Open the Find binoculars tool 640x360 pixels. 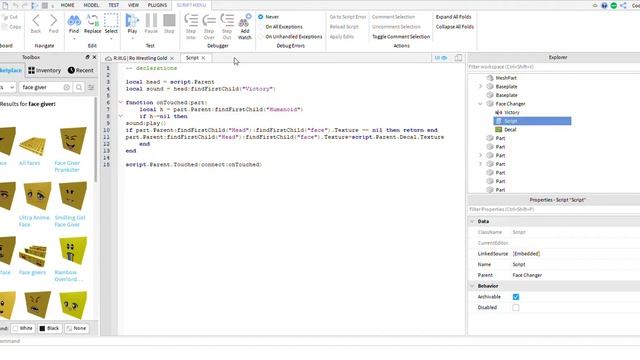click(74, 20)
